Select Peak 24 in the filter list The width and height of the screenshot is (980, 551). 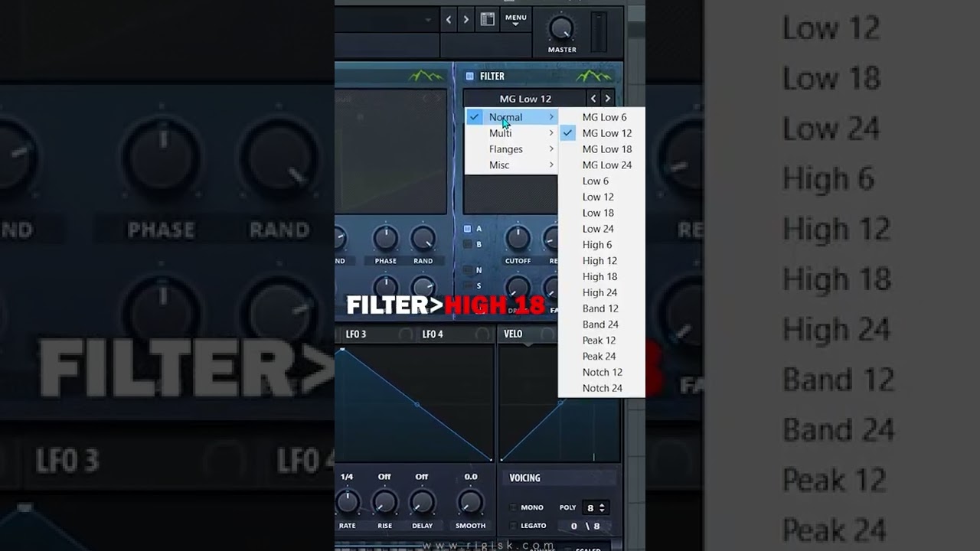(602, 357)
